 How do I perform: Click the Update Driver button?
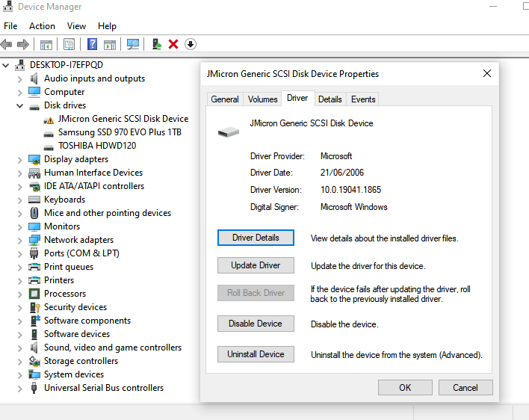[256, 265]
